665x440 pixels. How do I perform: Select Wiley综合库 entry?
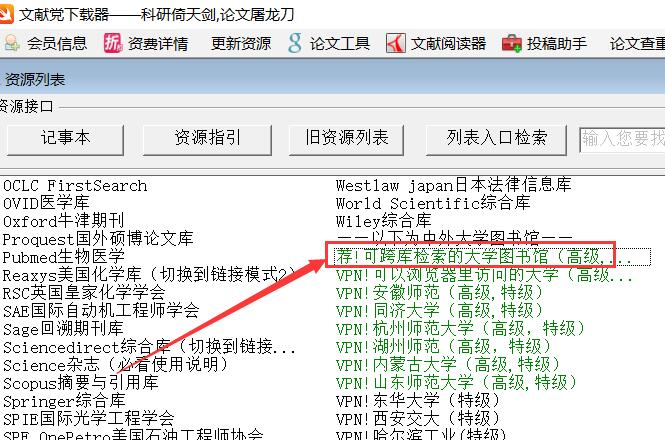point(383,221)
